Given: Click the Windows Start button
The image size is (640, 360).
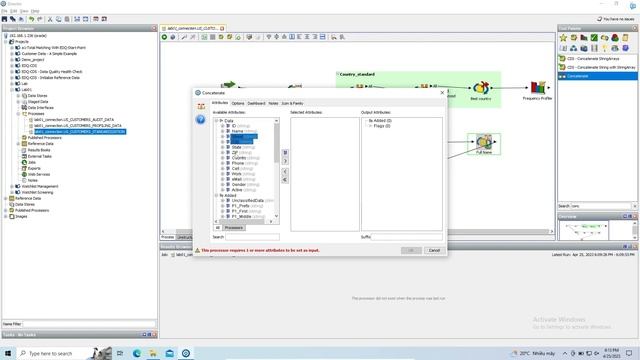Looking at the screenshot, I should [8, 353].
